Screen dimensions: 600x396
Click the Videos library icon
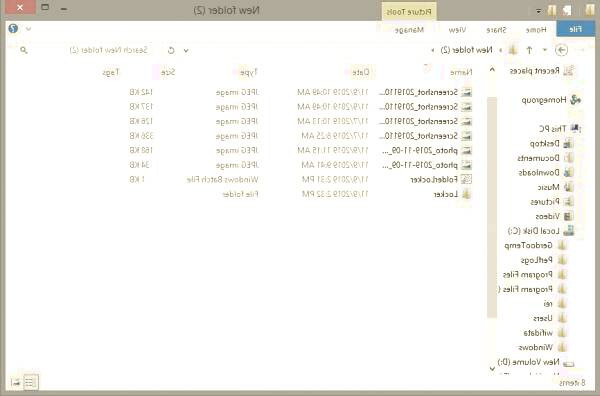point(568,216)
